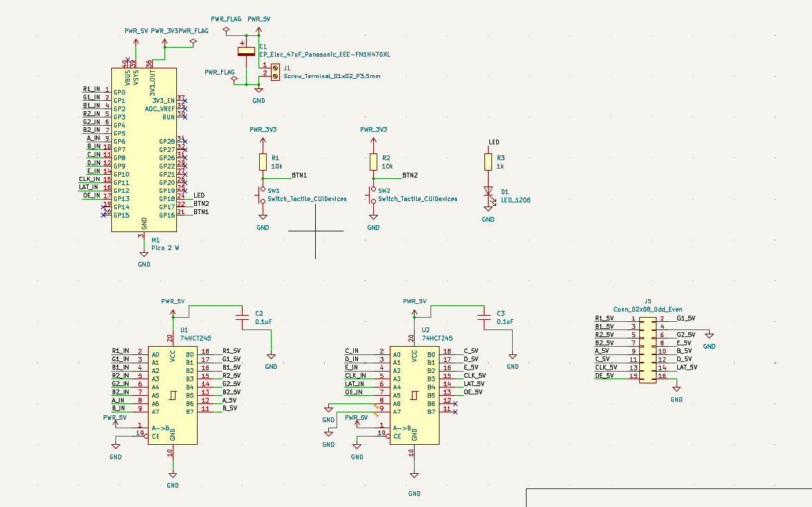Image resolution: width=812 pixels, height=507 pixels.
Task: Click BTN2 net label beside R2
Action: click(x=410, y=175)
